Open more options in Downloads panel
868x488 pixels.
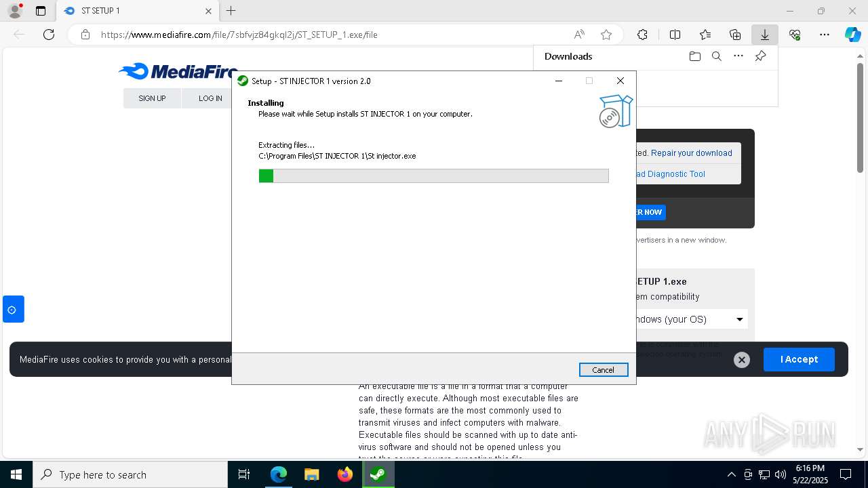738,56
